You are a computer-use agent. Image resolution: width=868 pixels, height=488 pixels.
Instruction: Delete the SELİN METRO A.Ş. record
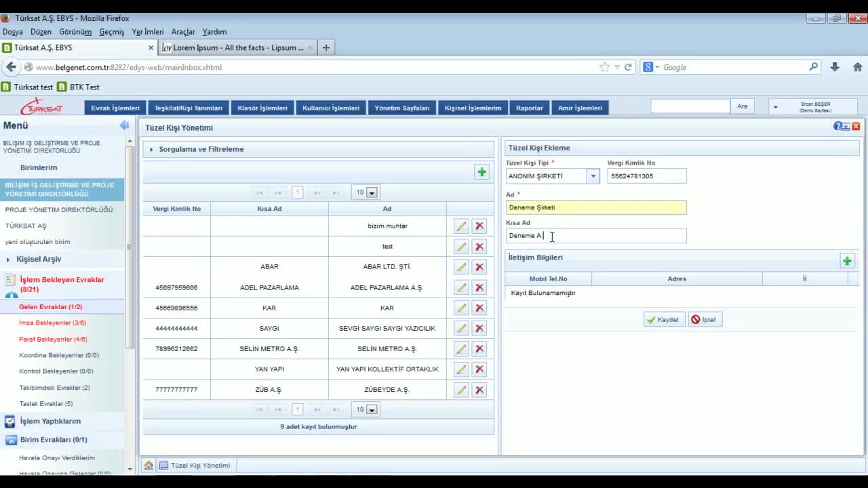(479, 349)
